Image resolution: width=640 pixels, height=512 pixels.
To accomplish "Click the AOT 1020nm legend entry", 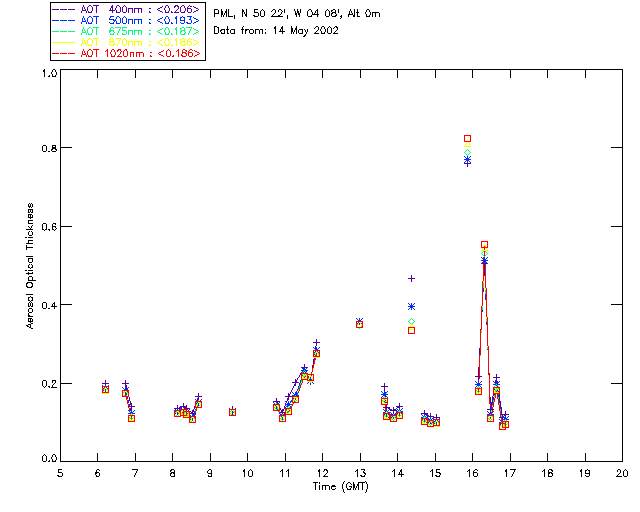I will tap(127, 53).
